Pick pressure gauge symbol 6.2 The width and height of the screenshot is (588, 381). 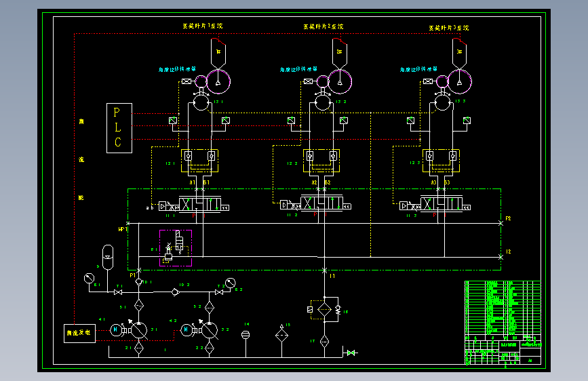pyautogui.click(x=231, y=283)
